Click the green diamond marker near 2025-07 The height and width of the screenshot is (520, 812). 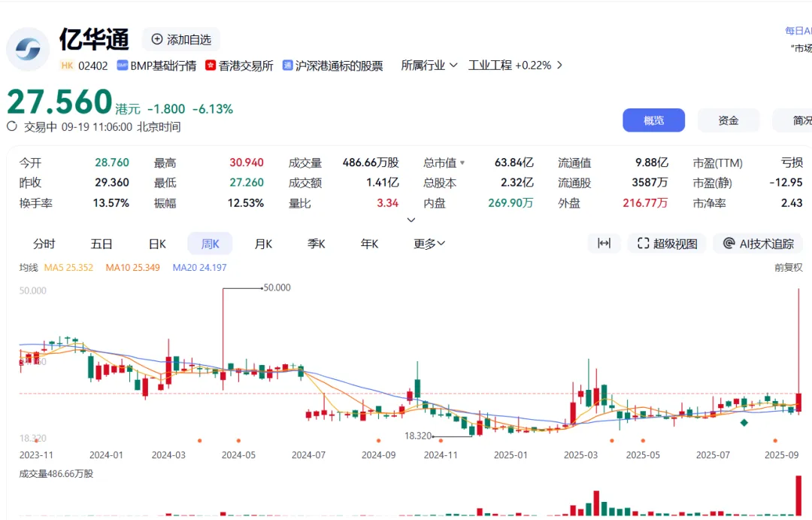tap(744, 422)
